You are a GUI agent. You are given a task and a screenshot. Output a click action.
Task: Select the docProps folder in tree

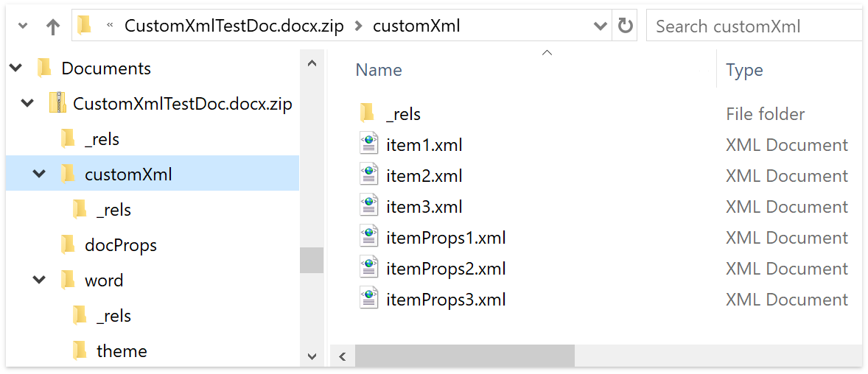coord(120,245)
